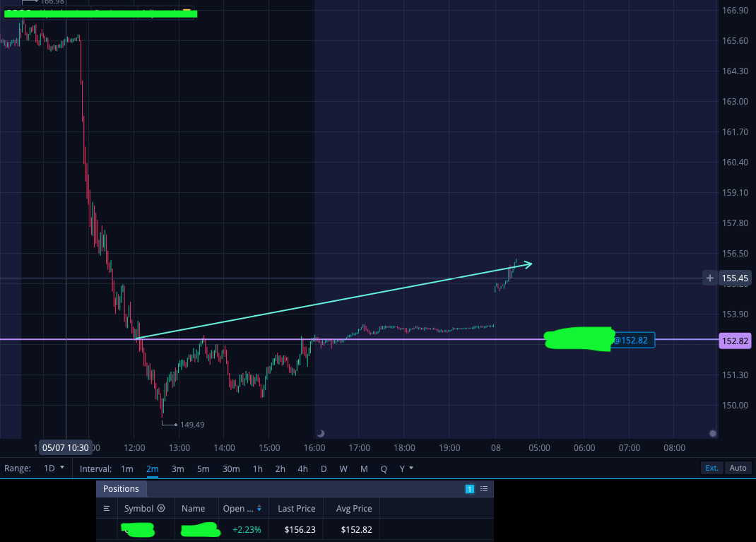The width and height of the screenshot is (756, 542).
Task: Click the sort arrows on the Open column
Action: (x=259, y=508)
